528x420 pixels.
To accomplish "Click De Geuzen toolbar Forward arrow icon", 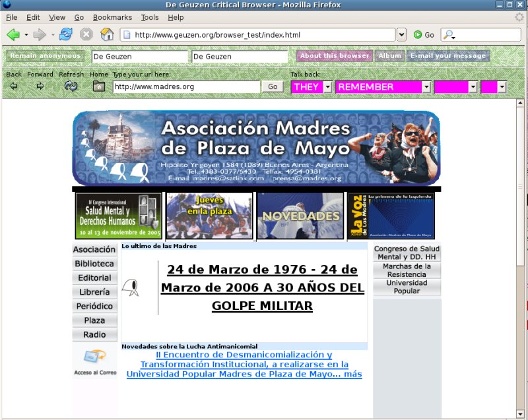I will click(x=40, y=86).
